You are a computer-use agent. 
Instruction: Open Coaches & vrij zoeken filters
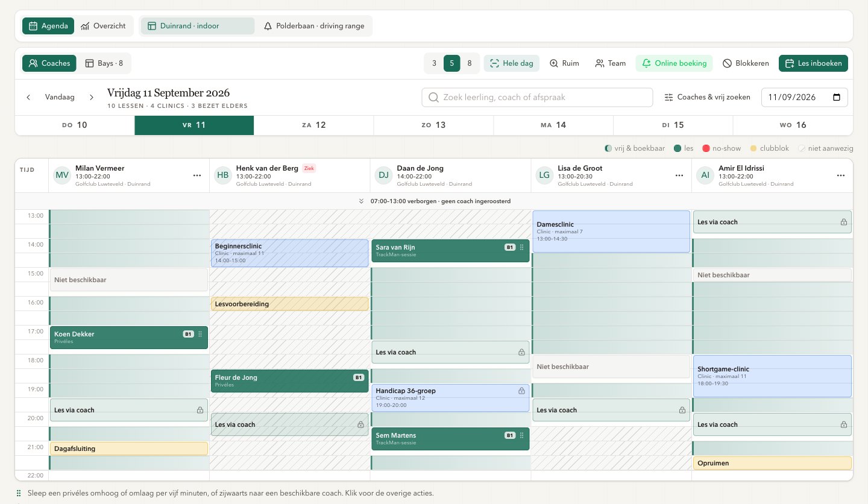pos(707,97)
